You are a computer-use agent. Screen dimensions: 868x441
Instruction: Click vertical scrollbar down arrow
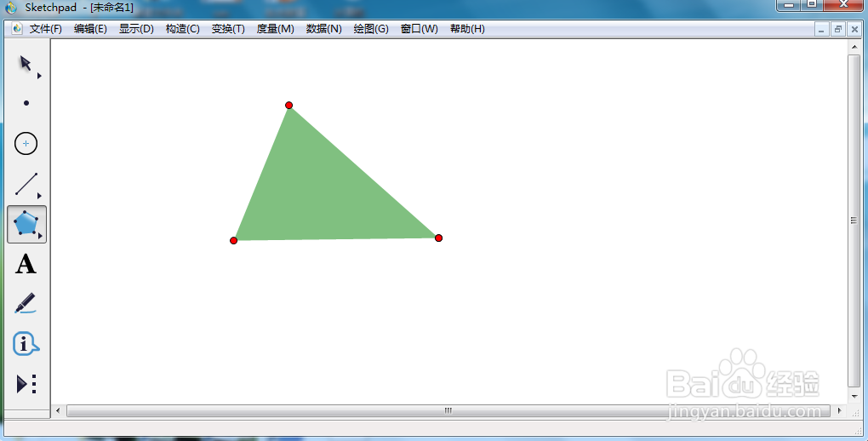854,396
